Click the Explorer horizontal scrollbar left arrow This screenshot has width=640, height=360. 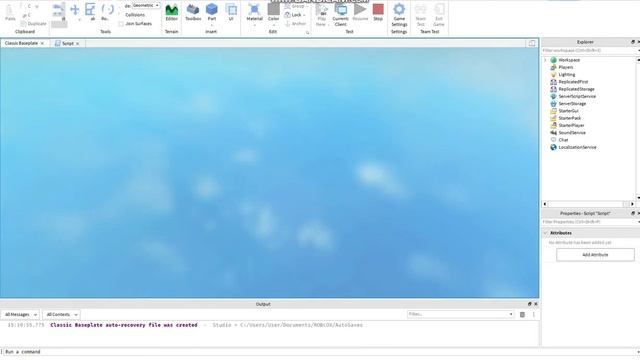[x=544, y=204]
